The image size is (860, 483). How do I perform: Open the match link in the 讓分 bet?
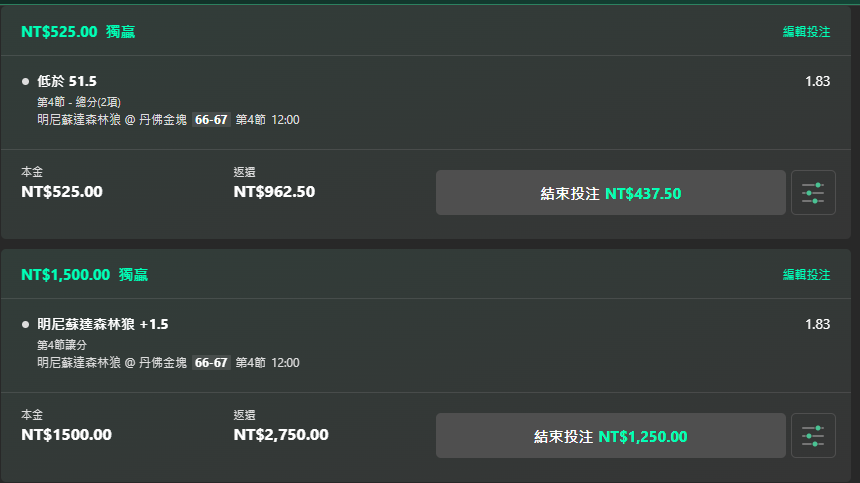tap(112, 362)
